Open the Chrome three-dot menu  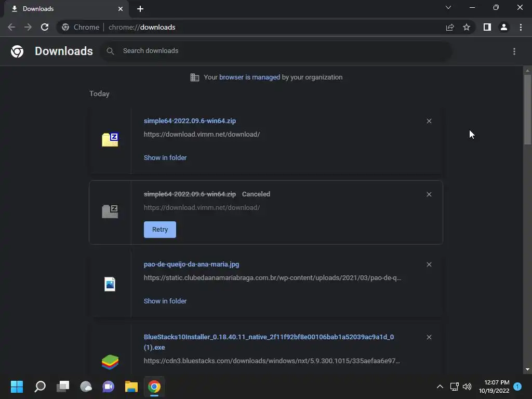(x=521, y=27)
